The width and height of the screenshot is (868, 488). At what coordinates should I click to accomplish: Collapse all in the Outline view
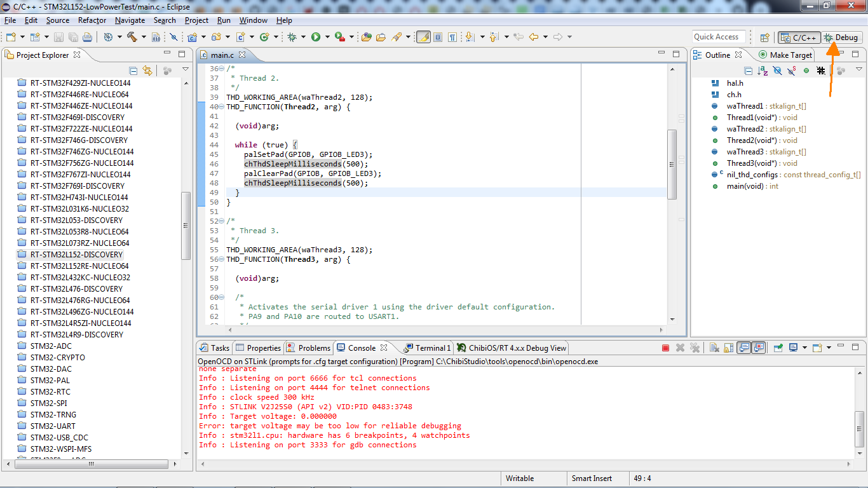point(749,71)
